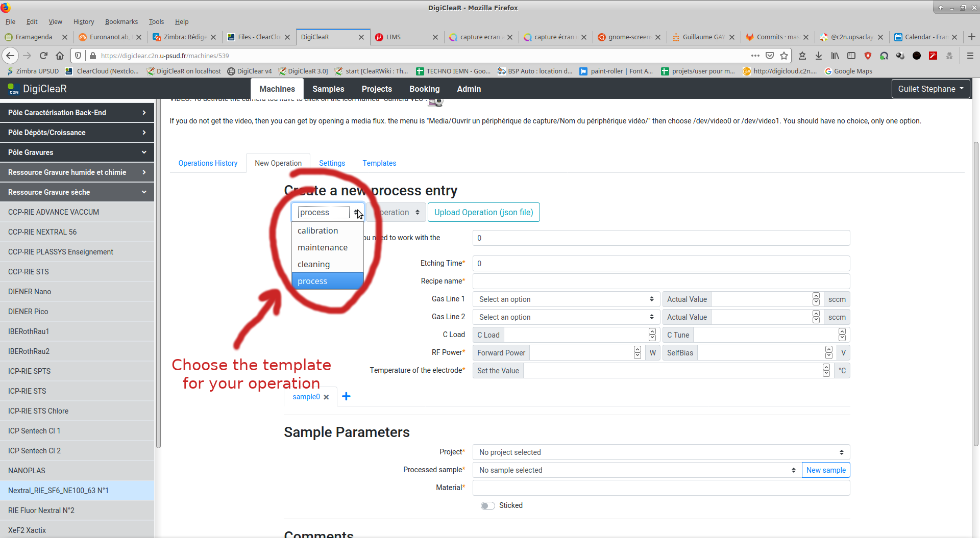
Task: Choose the cleaning option in dropdown list
Action: (x=313, y=264)
